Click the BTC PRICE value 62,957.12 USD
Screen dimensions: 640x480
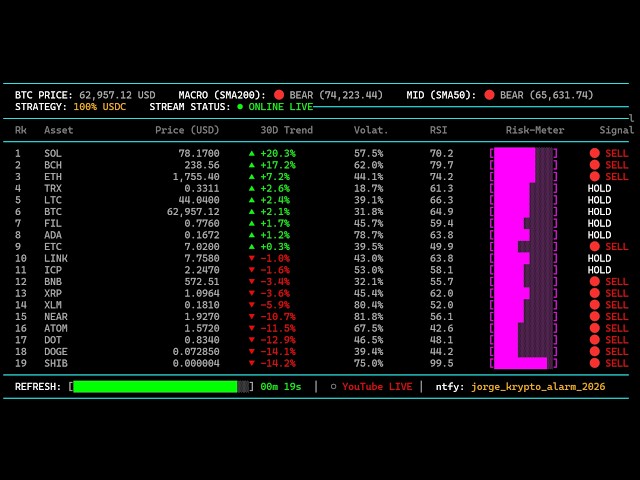pyautogui.click(x=117, y=95)
